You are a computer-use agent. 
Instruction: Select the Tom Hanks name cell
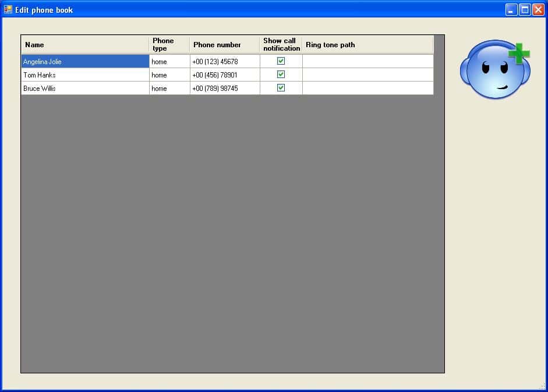[x=85, y=75]
